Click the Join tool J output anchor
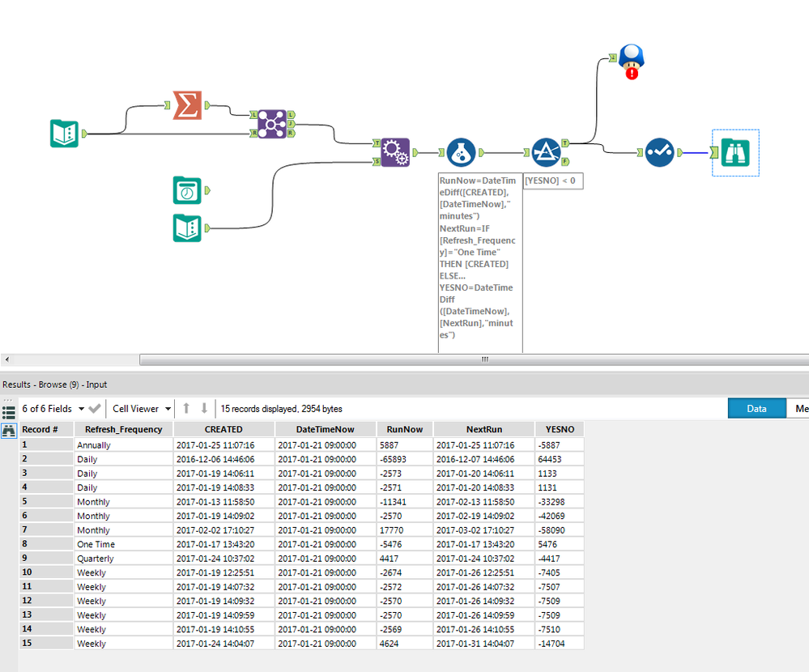809x672 pixels. point(291,124)
